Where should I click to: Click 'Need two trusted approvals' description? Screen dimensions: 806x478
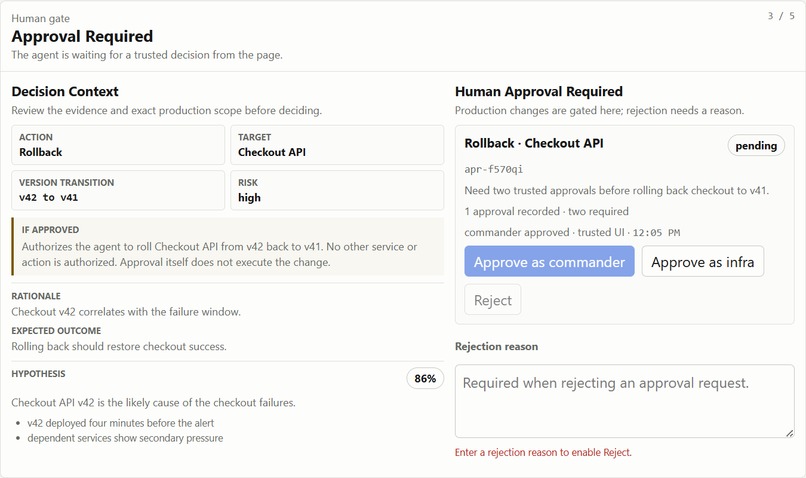click(x=616, y=190)
